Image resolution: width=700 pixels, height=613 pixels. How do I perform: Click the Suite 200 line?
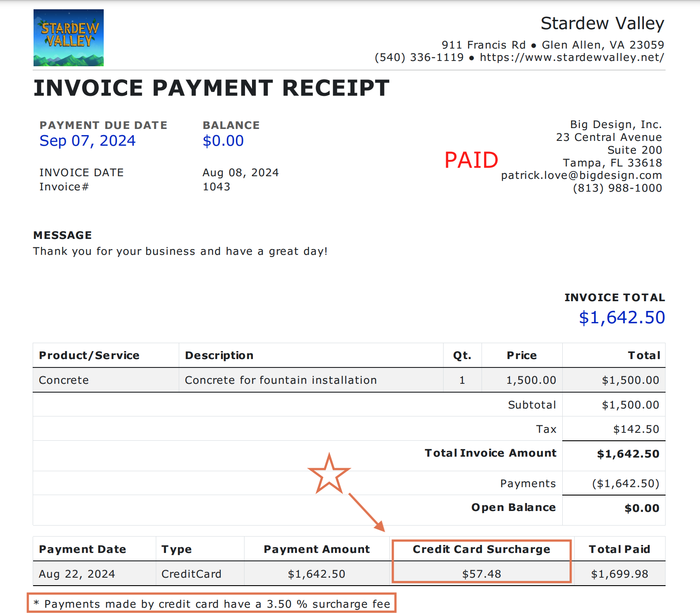[635, 150]
